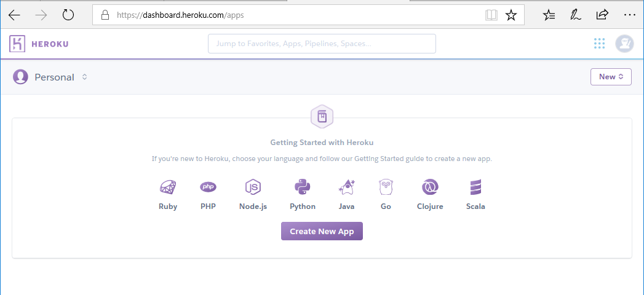Click the Jump to Favorites search field
This screenshot has height=295, width=644.
pyautogui.click(x=322, y=44)
